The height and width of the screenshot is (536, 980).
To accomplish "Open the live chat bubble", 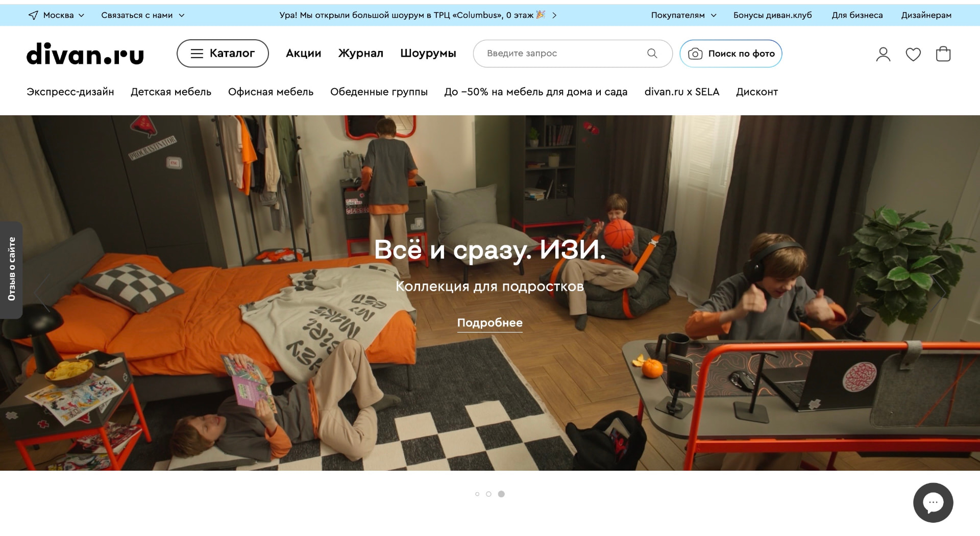I will (933, 503).
